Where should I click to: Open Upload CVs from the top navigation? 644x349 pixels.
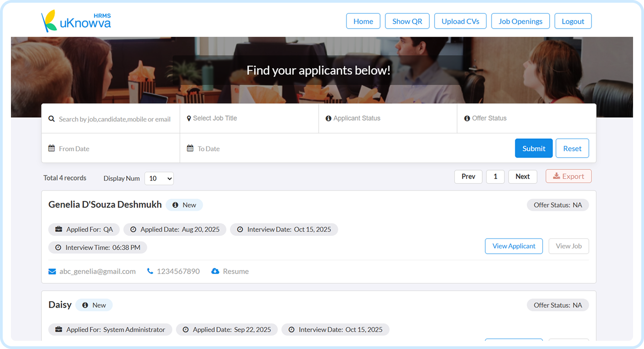460,21
